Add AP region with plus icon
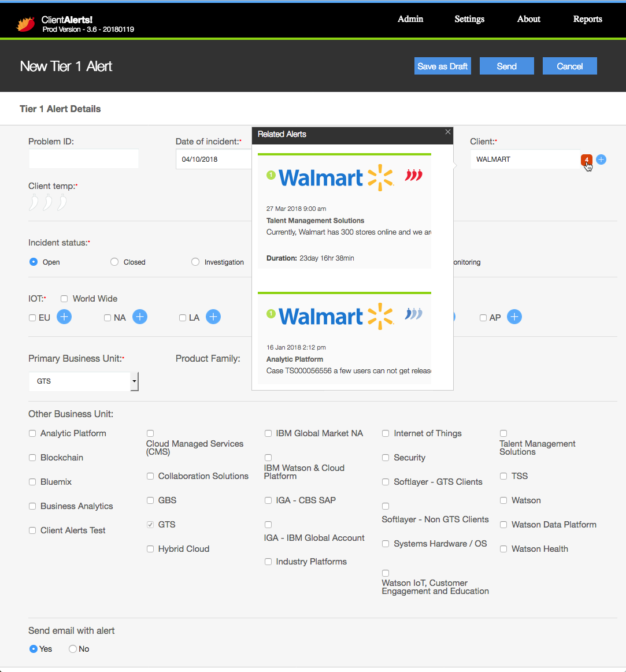This screenshot has height=672, width=626. [x=514, y=317]
